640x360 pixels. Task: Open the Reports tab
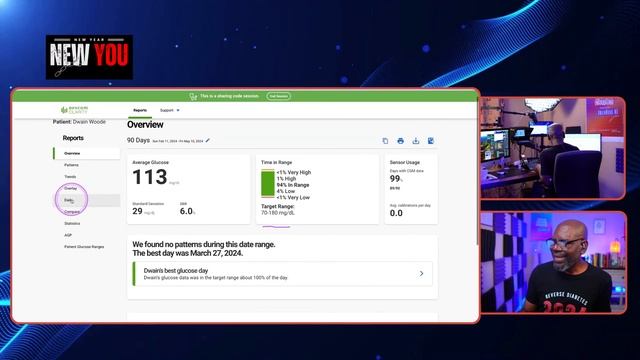click(x=140, y=110)
